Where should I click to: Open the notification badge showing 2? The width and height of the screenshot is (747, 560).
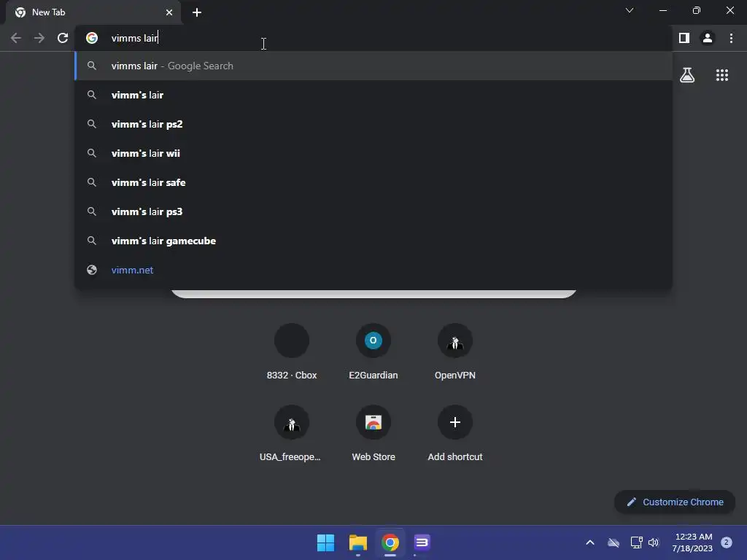[x=727, y=542]
